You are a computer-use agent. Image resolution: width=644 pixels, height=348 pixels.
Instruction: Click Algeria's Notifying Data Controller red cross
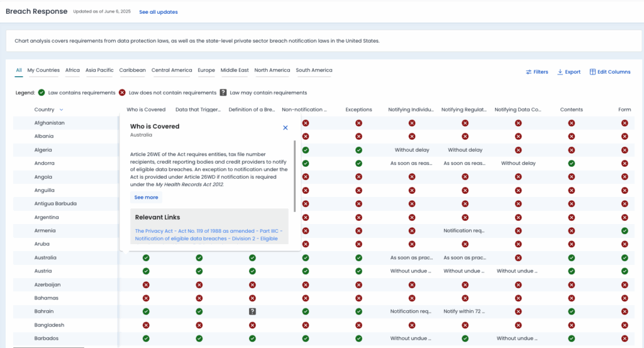pyautogui.click(x=518, y=150)
